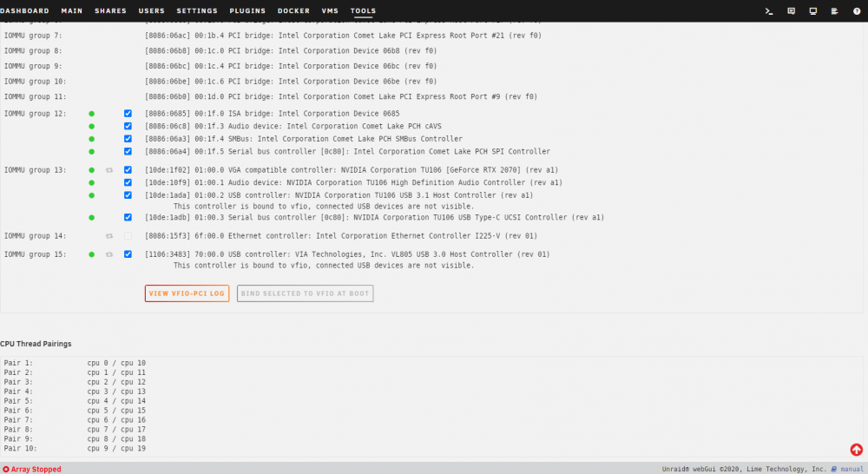Viewport: 868px width, 474px height.
Task: Open the feedback chat icon
Action: pyautogui.click(x=791, y=11)
